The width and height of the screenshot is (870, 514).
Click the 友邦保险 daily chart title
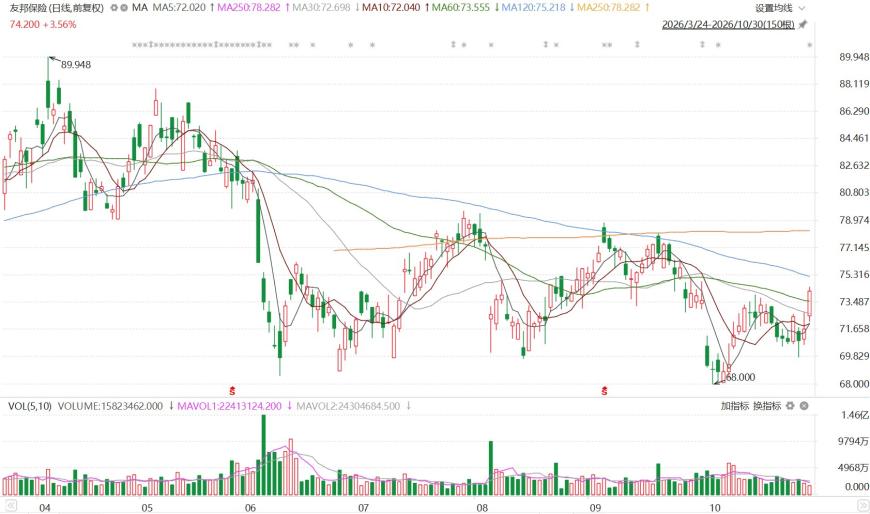click(x=57, y=8)
